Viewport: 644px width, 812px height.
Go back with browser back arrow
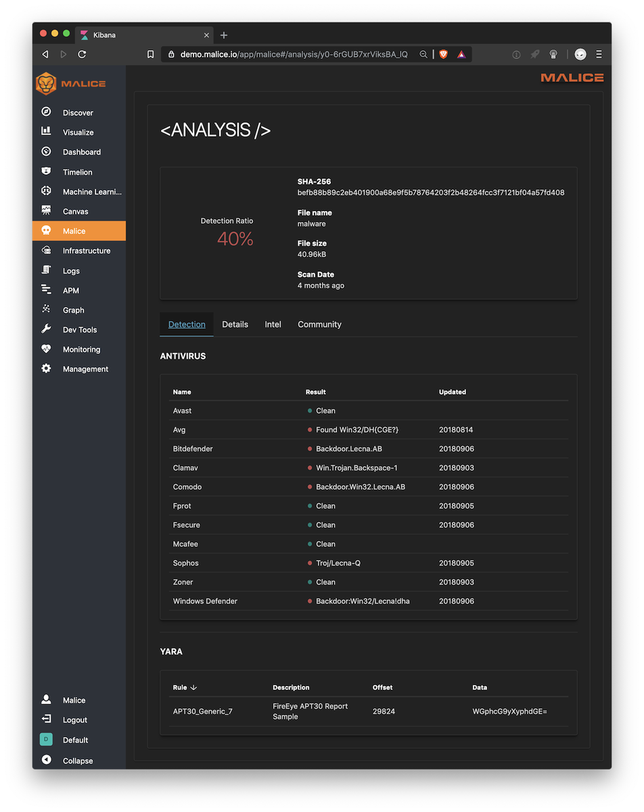coord(45,54)
